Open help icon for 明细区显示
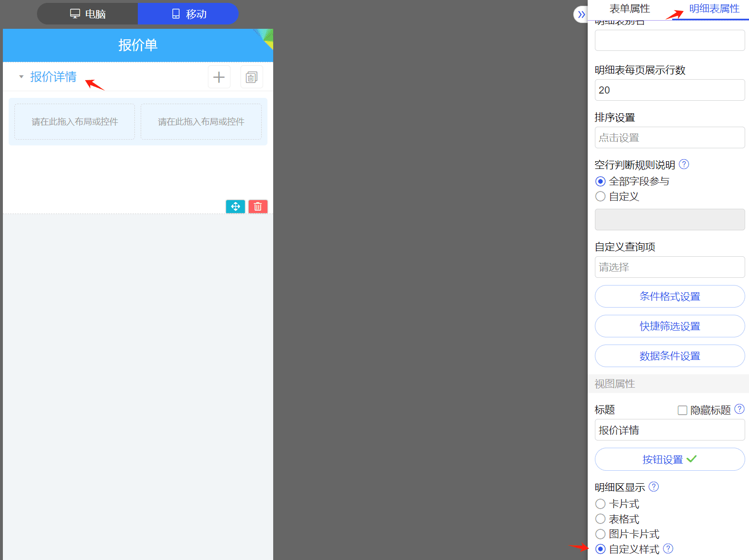 tap(654, 487)
